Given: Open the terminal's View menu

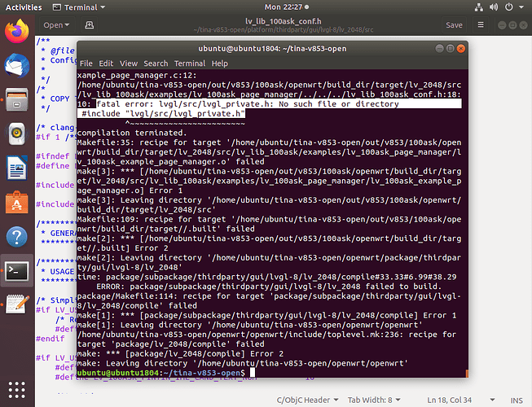Looking at the screenshot, I should [128, 63].
